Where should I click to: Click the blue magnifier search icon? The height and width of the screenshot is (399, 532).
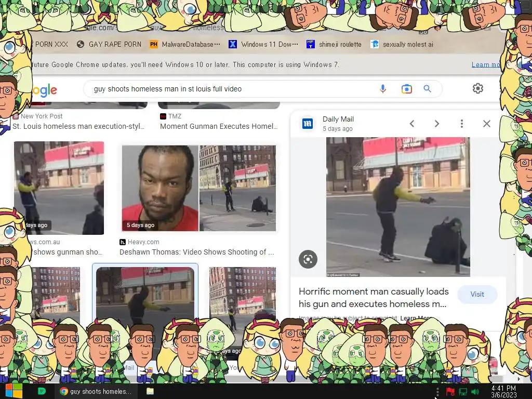coord(427,89)
